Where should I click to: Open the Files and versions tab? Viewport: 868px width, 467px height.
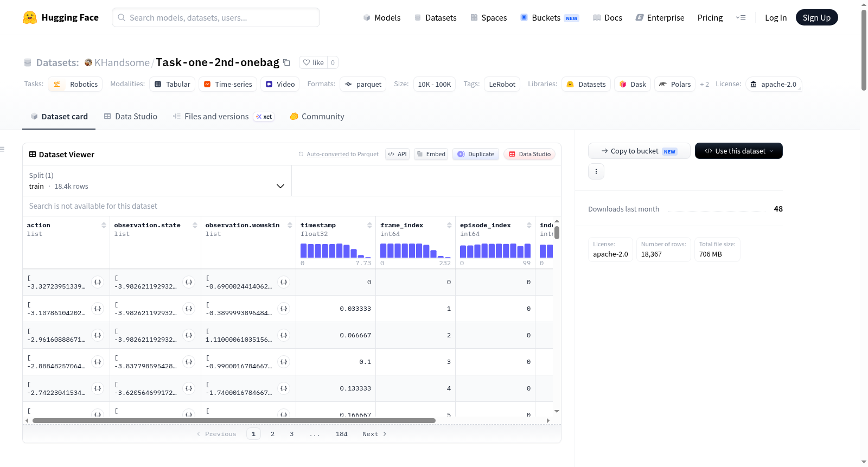coord(224,117)
